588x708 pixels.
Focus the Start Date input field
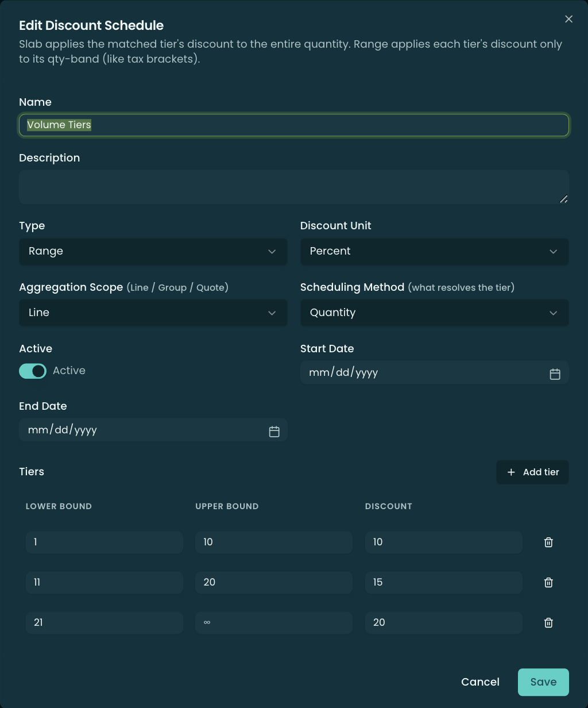click(x=435, y=372)
